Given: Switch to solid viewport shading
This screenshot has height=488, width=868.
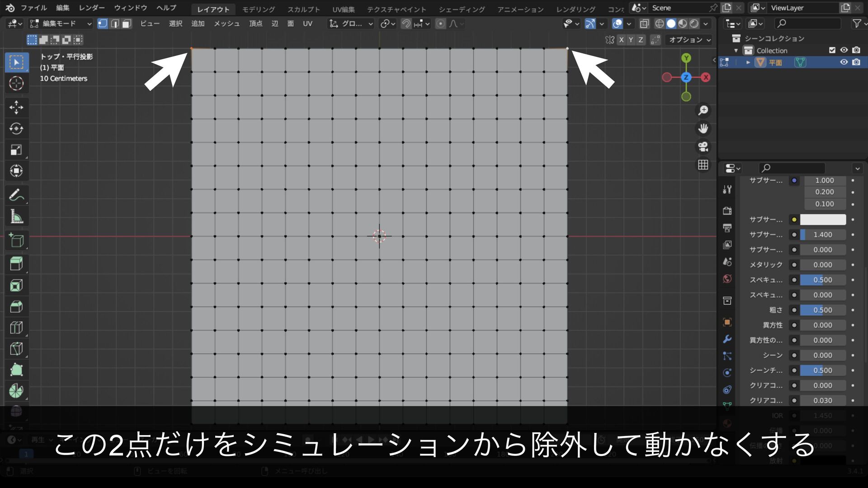Looking at the screenshot, I should pyautogui.click(x=671, y=23).
